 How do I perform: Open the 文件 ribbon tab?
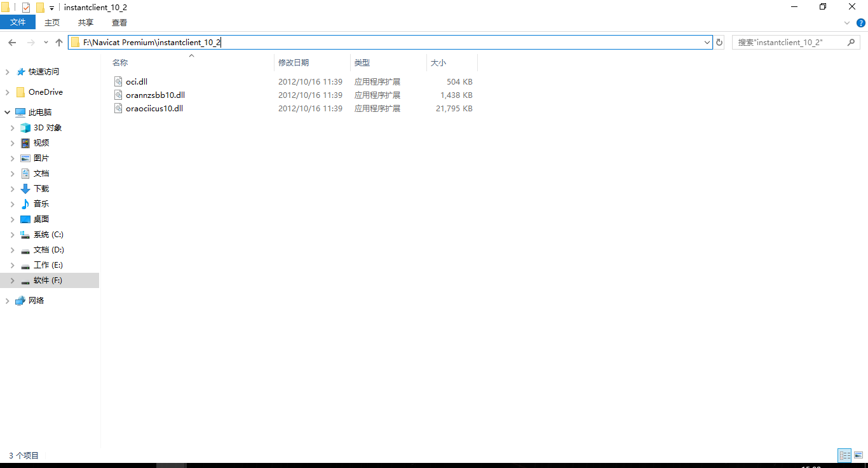(x=18, y=22)
